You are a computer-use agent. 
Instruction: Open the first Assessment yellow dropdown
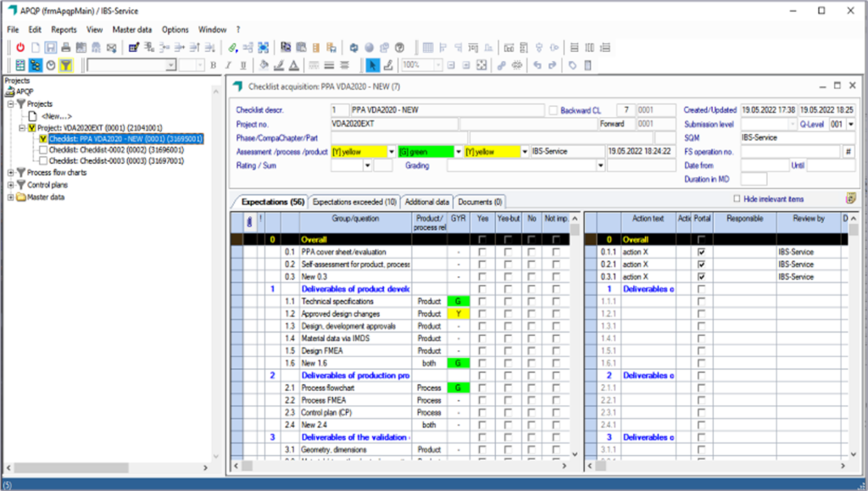tap(392, 152)
